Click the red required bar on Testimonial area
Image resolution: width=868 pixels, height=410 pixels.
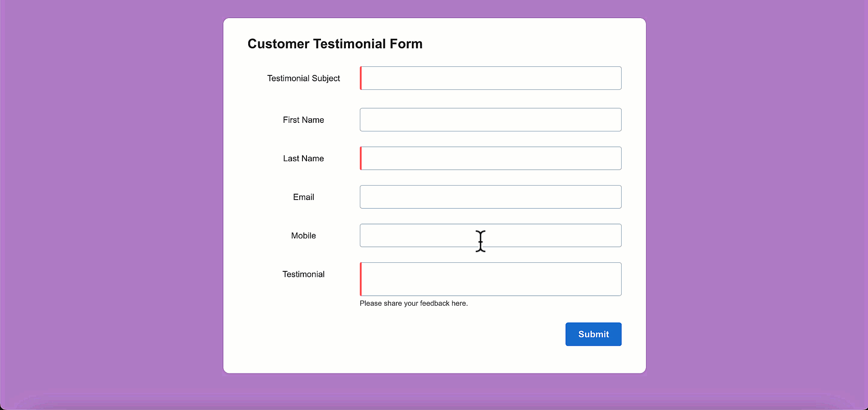[361, 279]
